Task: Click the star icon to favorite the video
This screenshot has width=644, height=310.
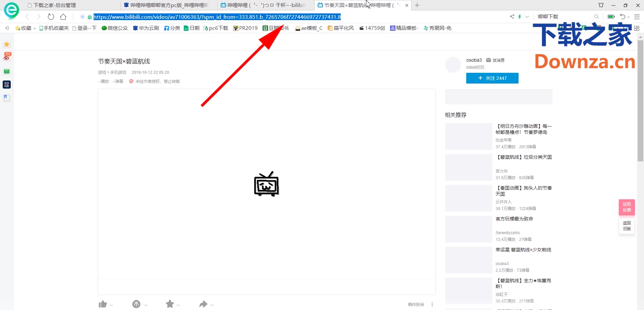Action: [x=170, y=304]
